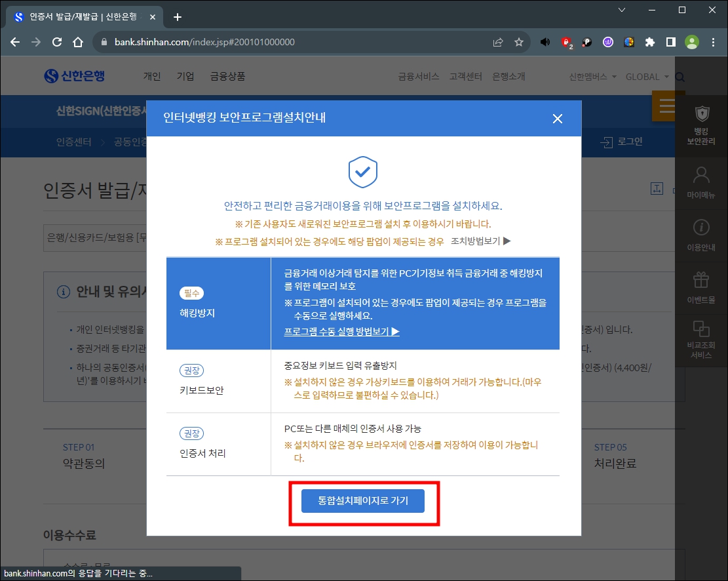Screen dimensions: 728x581
Task: Click the STEP 01 약관동의 step
Action: 84,456
